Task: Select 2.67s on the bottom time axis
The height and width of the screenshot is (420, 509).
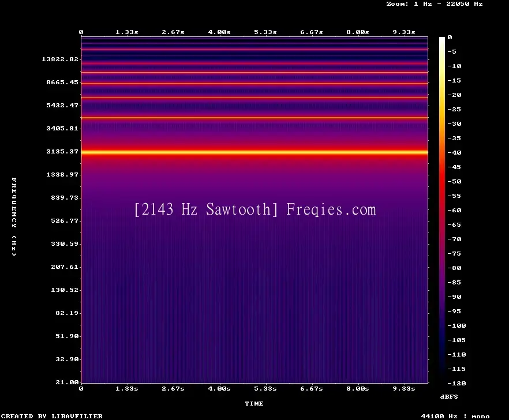Action: point(173,388)
